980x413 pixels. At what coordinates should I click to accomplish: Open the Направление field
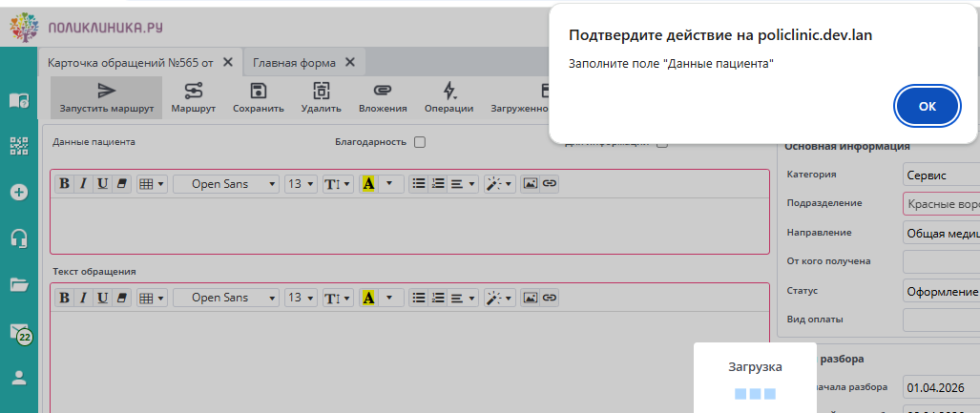click(x=941, y=233)
